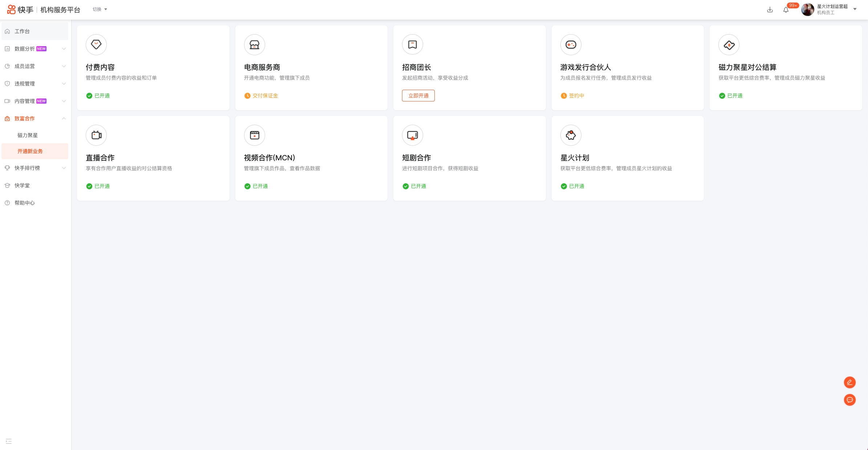Open the 星火计划 card title
The height and width of the screenshot is (450, 868).
coord(575,158)
